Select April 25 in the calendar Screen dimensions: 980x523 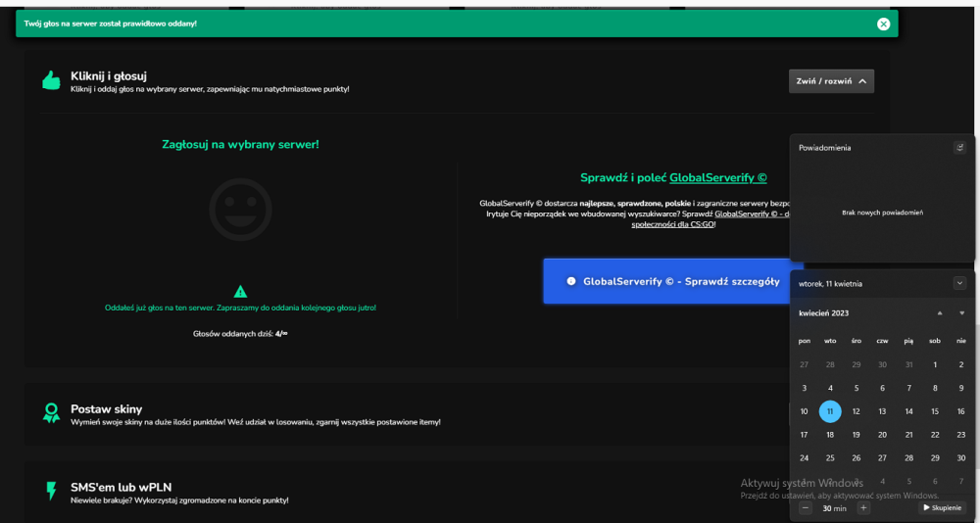click(830, 458)
